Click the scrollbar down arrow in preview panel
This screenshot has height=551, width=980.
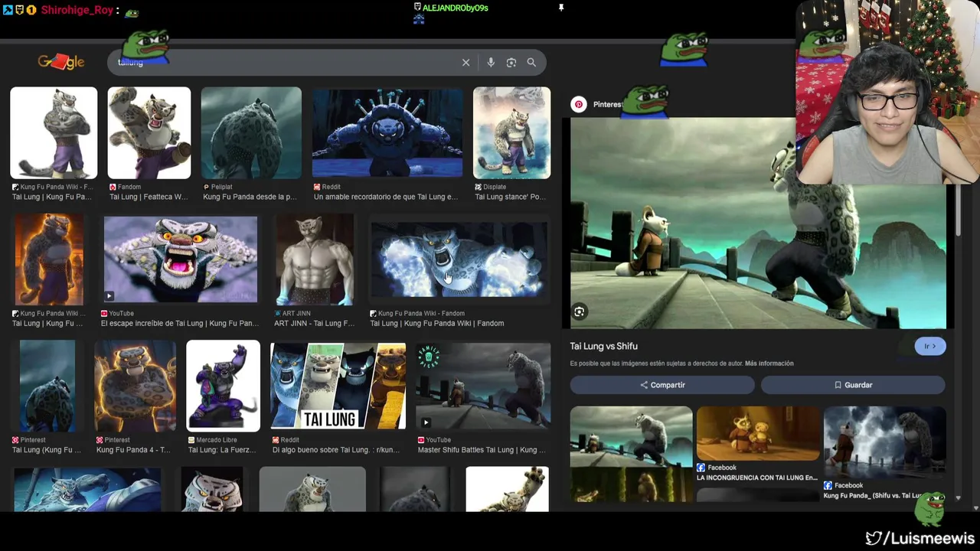pos(958,498)
